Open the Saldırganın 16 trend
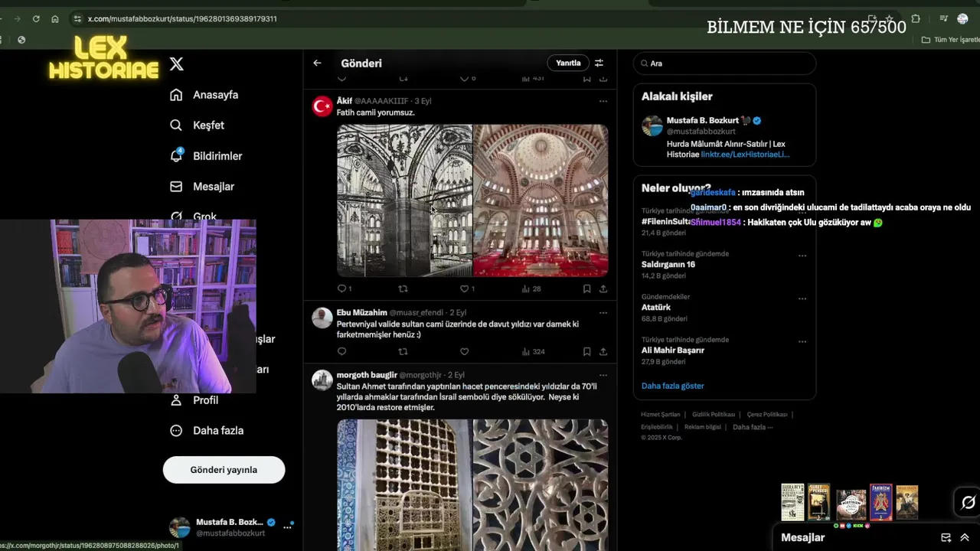Viewport: 980px width, 551px height. 668,264
